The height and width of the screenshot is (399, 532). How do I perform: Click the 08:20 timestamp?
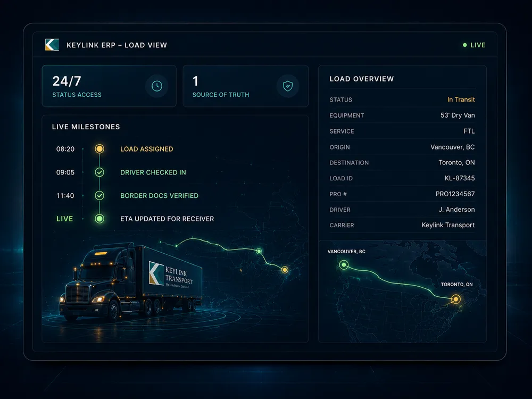coord(65,149)
